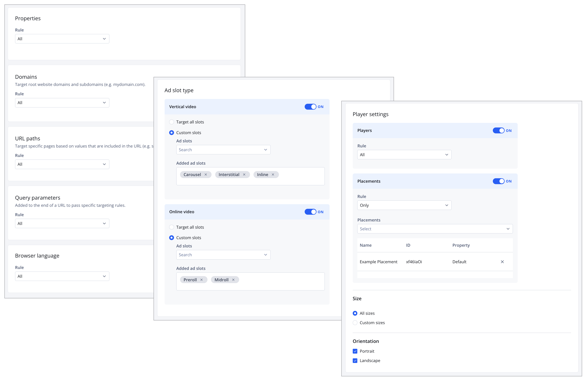Choose the Custom sizes radio option

[x=355, y=323]
